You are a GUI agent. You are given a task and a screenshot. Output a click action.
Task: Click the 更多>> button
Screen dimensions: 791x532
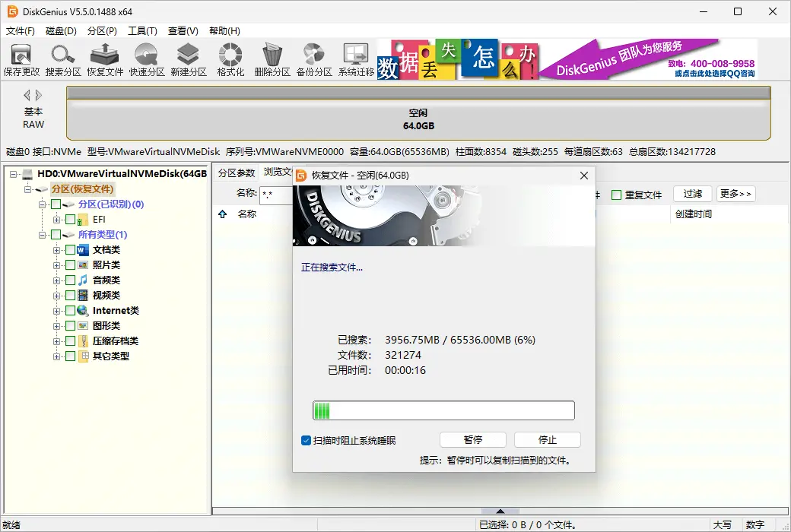[735, 194]
